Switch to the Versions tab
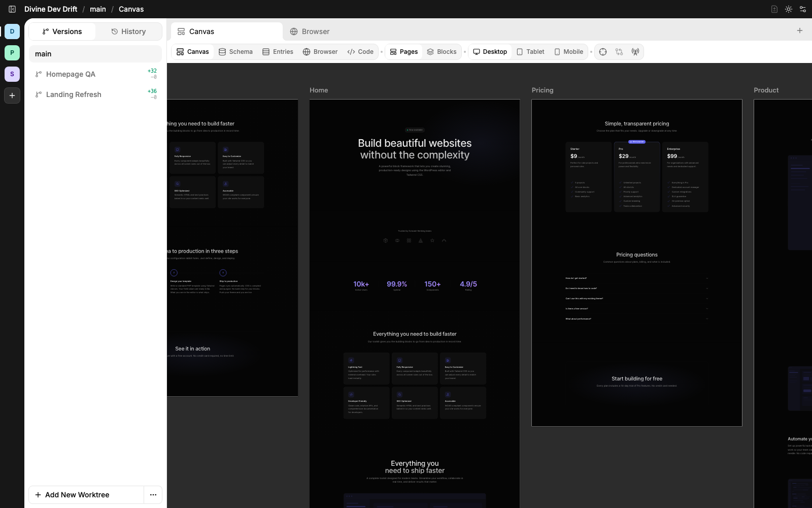 [x=62, y=31]
